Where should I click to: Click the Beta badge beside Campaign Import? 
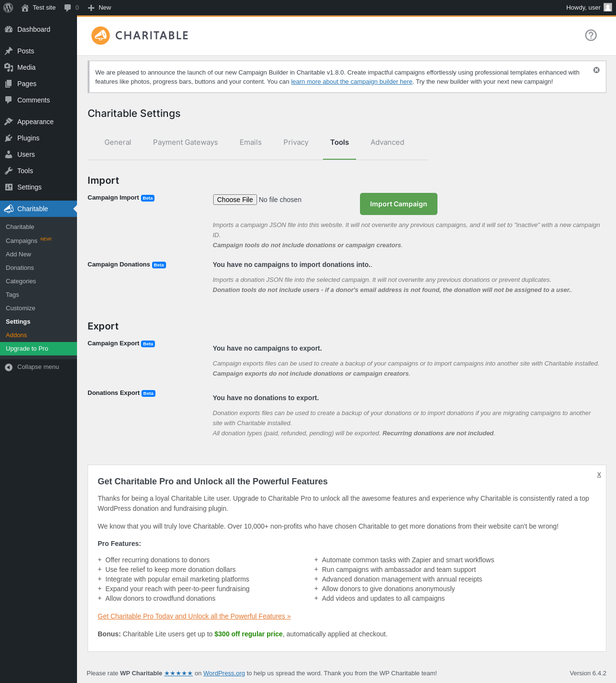148,198
